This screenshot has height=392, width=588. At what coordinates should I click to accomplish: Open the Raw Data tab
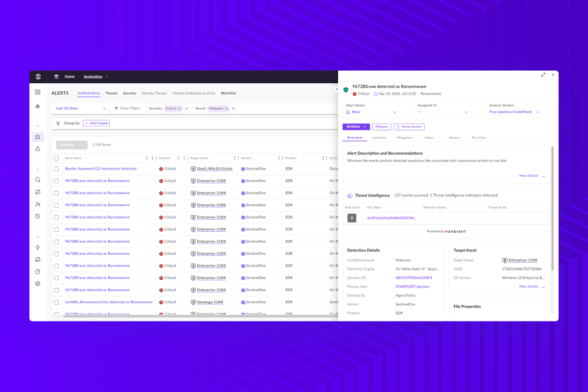(479, 138)
